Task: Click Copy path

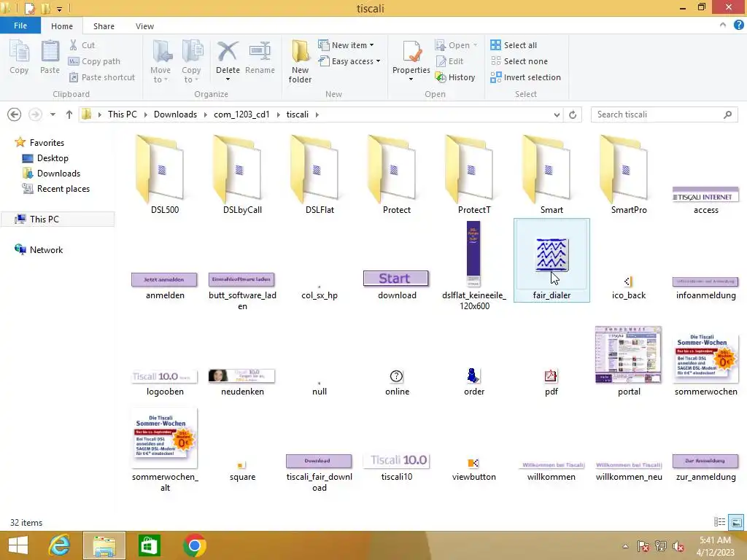Action: coord(94,61)
